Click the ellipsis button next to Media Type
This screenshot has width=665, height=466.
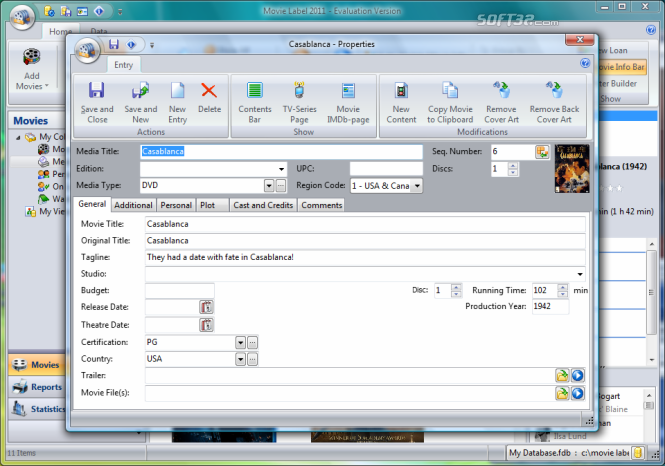click(x=281, y=185)
